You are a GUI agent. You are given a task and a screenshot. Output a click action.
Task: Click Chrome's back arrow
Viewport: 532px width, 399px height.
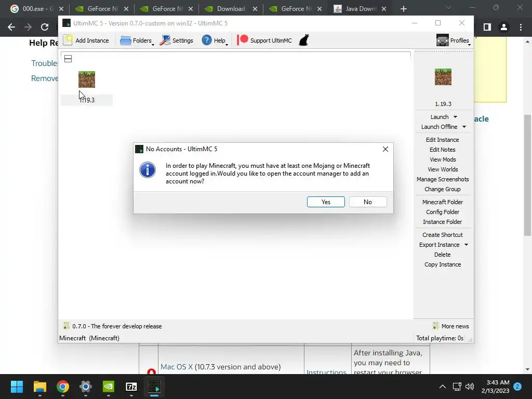pyautogui.click(x=11, y=27)
